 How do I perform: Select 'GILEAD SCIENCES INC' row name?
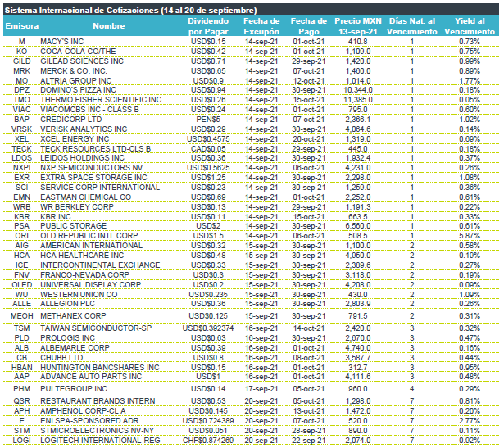pos(82,61)
